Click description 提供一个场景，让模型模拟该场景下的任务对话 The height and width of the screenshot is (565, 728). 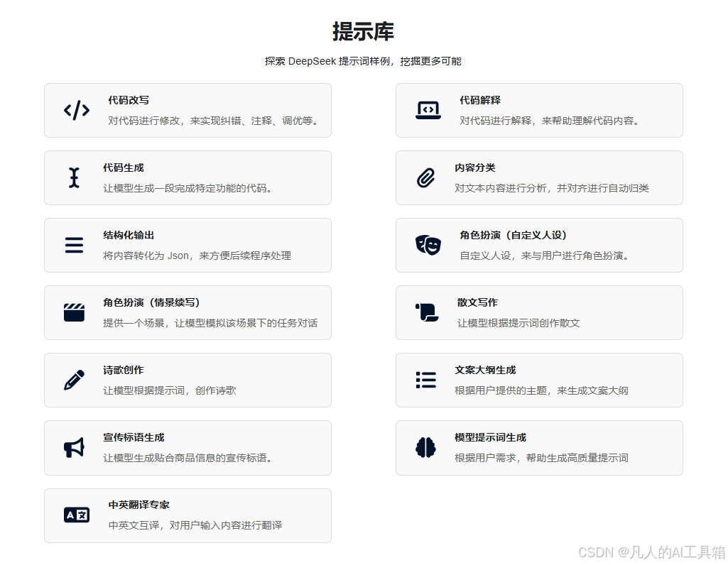pos(210,324)
